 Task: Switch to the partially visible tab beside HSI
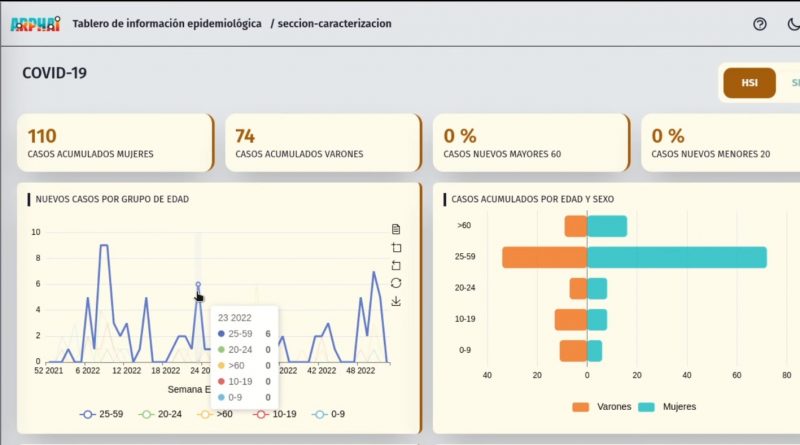[794, 83]
